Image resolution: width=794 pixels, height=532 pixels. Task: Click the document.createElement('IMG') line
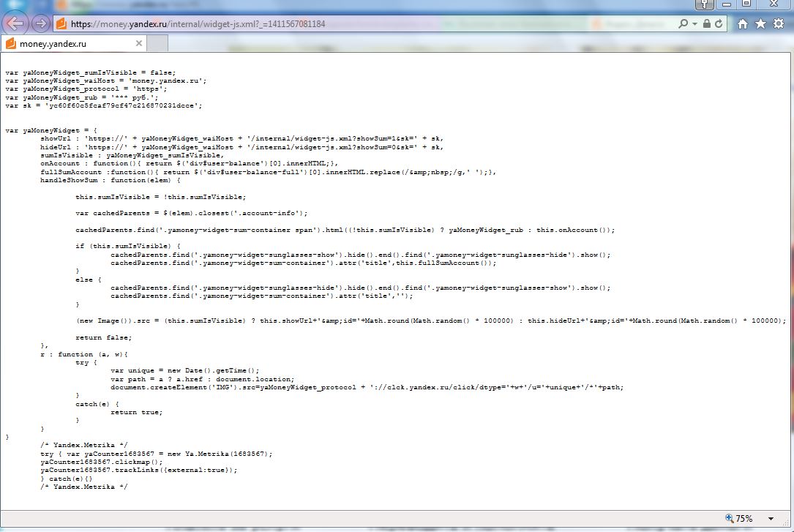(x=367, y=386)
